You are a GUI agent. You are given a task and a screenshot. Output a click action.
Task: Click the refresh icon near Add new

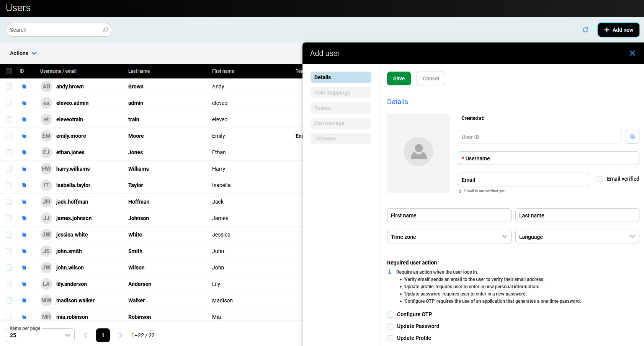tap(585, 30)
